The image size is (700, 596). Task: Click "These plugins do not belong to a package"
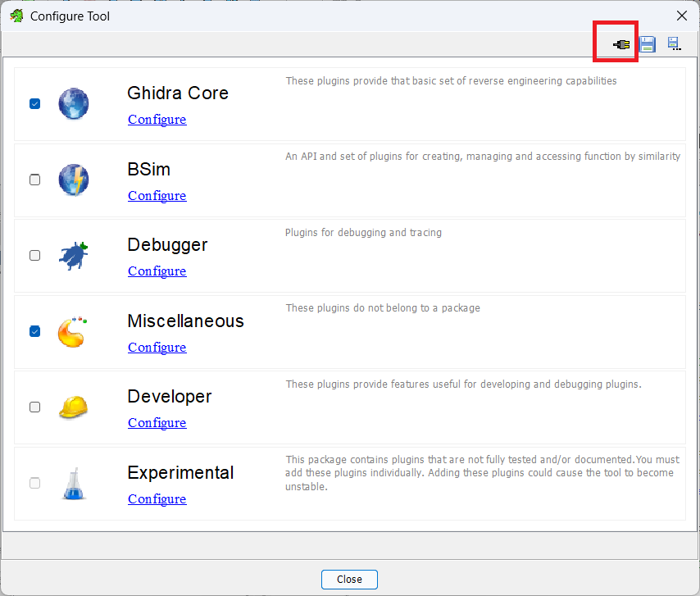383,308
